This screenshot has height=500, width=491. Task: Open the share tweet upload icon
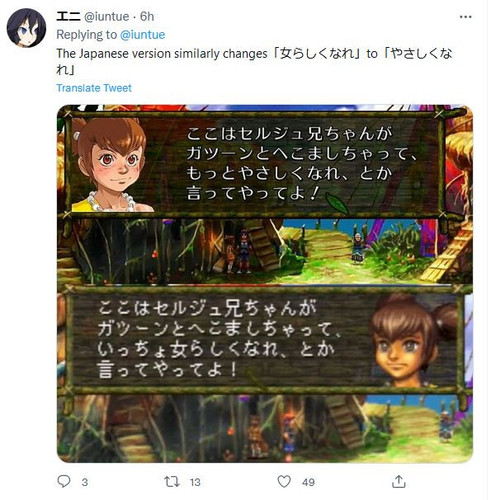pos(398,482)
